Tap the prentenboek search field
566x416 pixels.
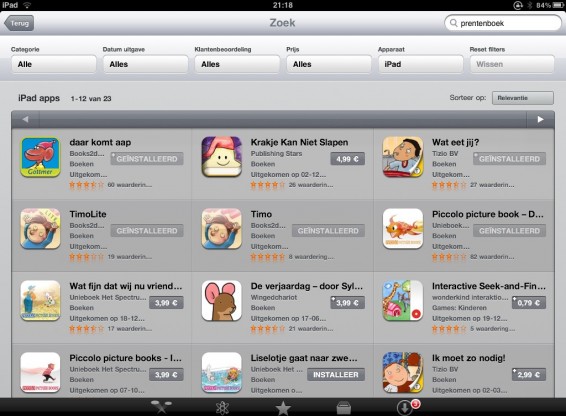[503, 23]
